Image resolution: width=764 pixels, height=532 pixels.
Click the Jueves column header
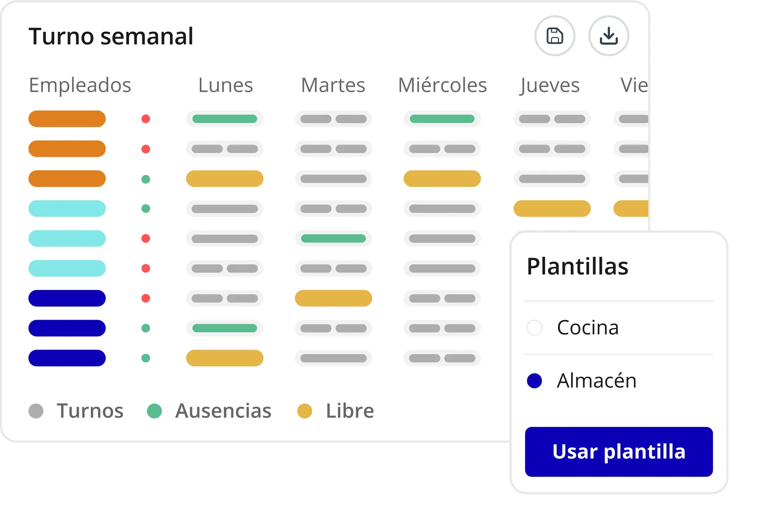550,86
